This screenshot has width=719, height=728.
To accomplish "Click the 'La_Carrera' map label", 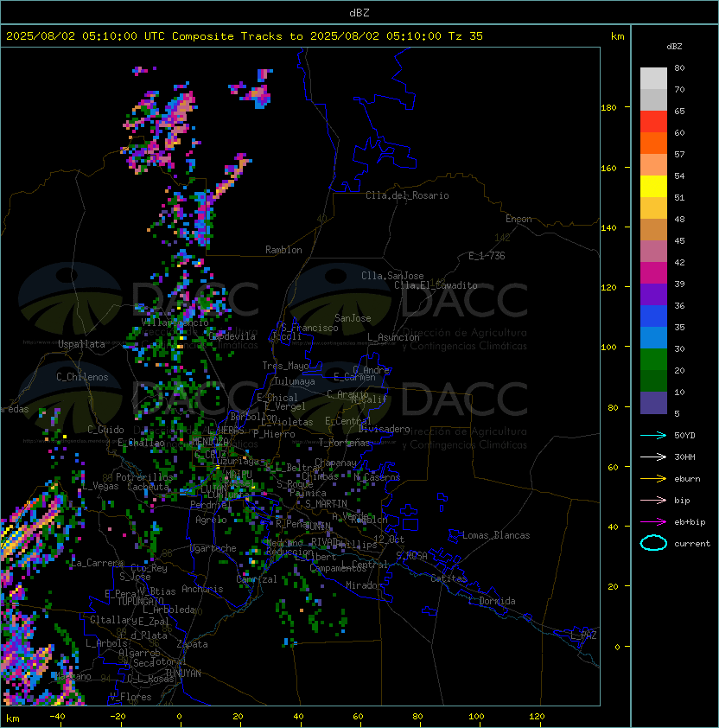I will pos(98,563).
